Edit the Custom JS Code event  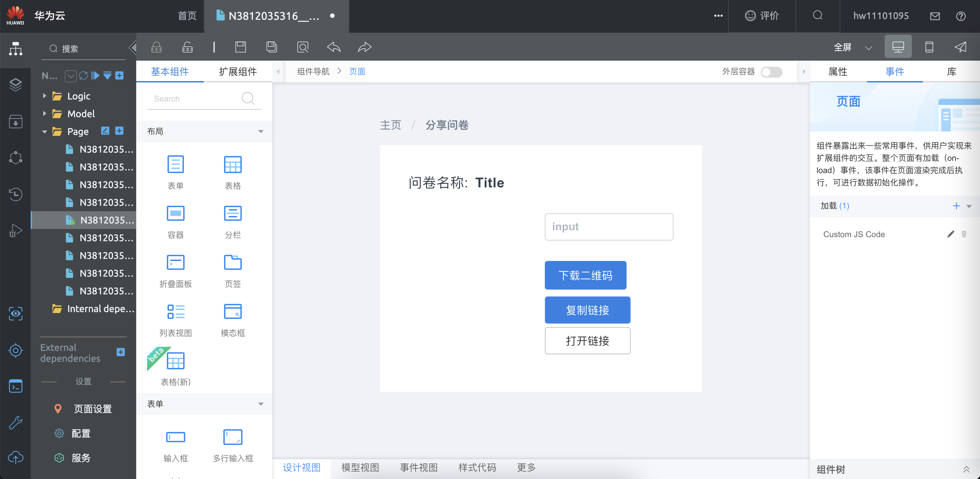950,234
